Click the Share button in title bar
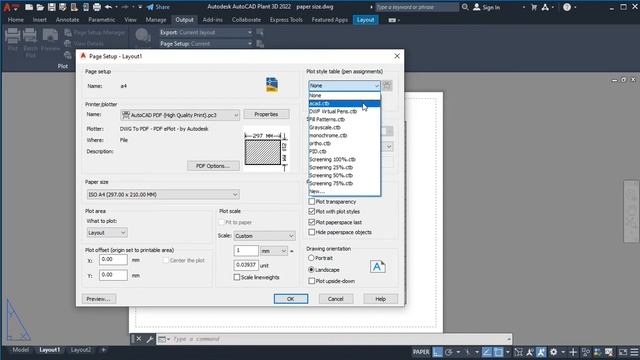The width and height of the screenshot is (640, 360). [x=158, y=7]
